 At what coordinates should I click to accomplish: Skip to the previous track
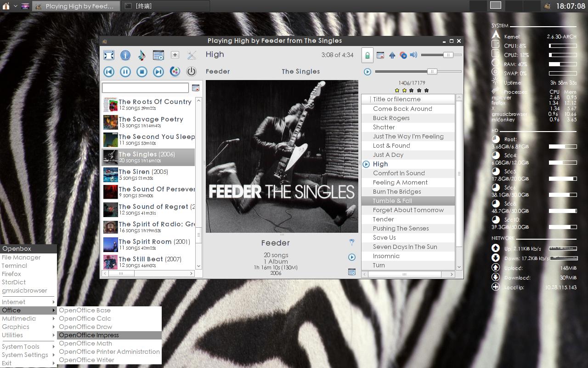point(109,72)
